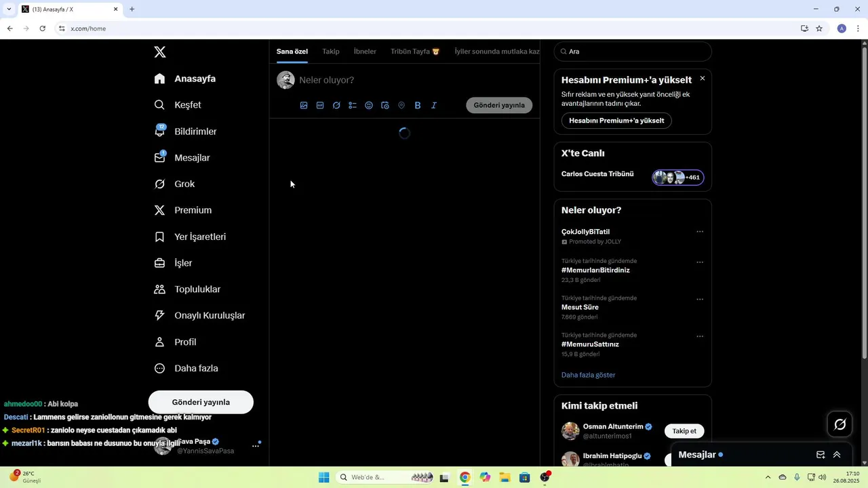The image size is (868, 488).
Task: Click the Grok enhance icon in composer
Action: [x=336, y=106]
